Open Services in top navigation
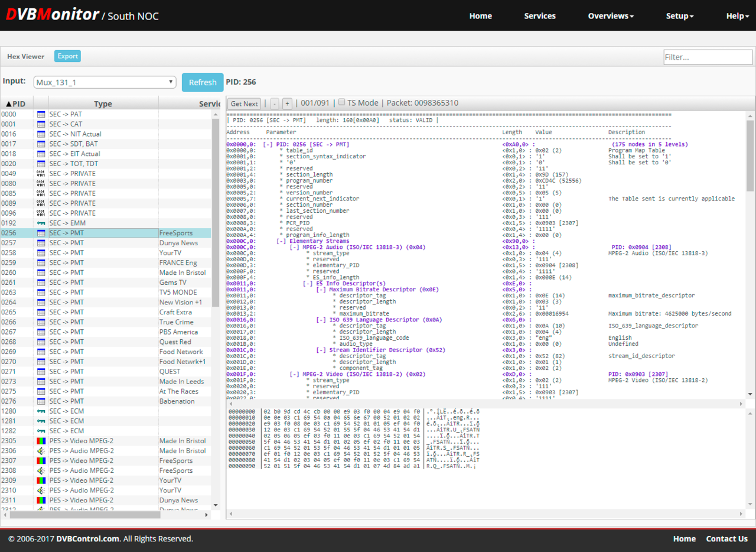This screenshot has height=552, width=756. [x=540, y=16]
